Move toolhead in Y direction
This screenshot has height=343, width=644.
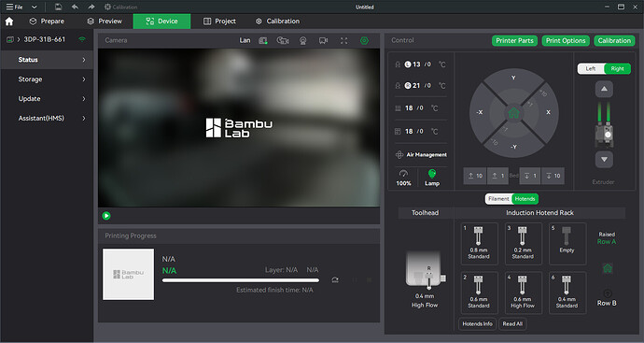point(513,78)
